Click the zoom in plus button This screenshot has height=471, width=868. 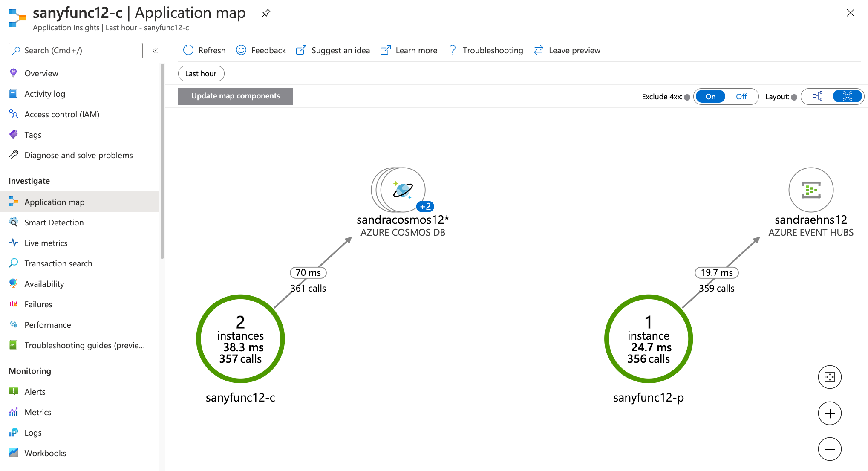tap(829, 413)
